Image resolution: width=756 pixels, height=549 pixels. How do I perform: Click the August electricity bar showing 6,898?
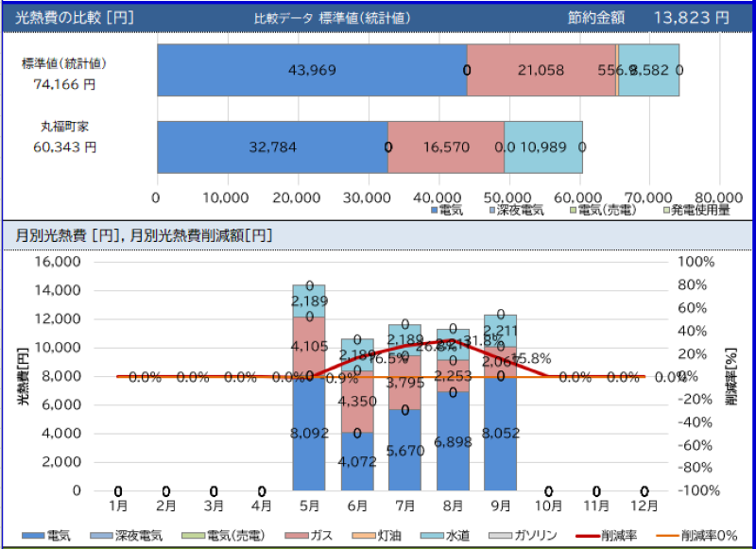(453, 441)
